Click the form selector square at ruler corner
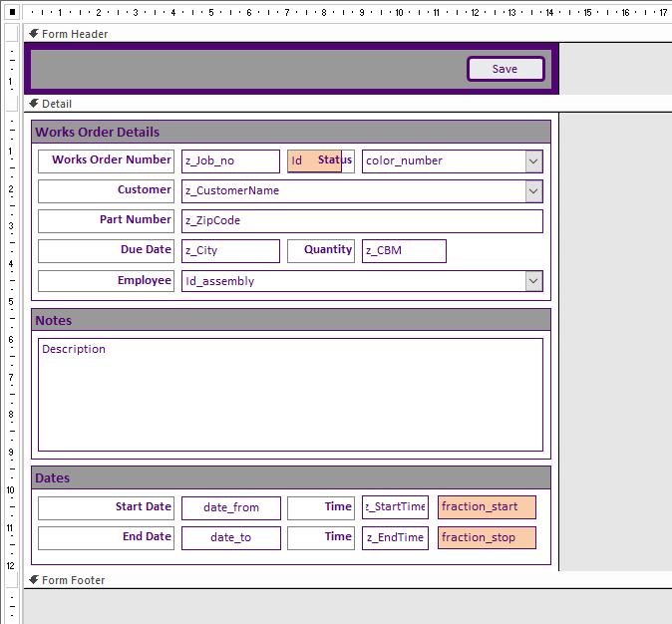 pos(12,12)
